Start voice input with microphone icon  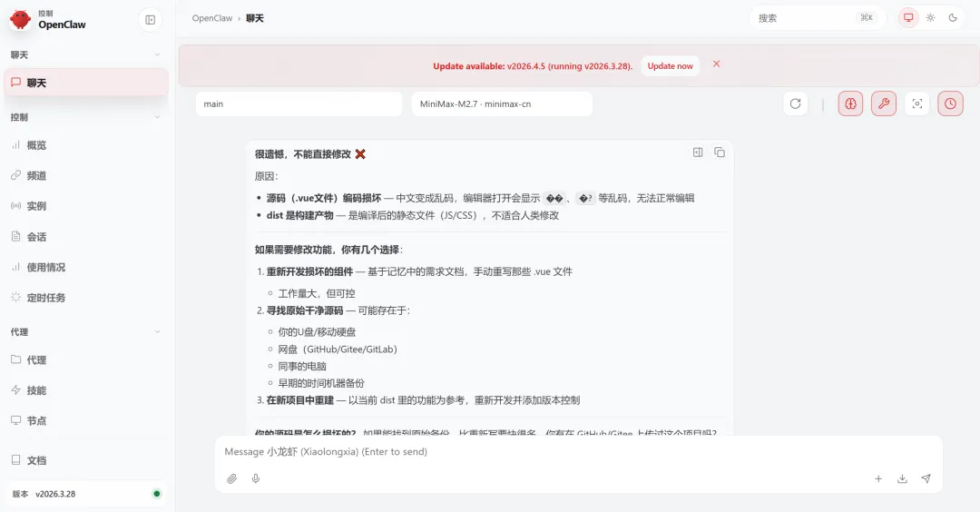(256, 479)
